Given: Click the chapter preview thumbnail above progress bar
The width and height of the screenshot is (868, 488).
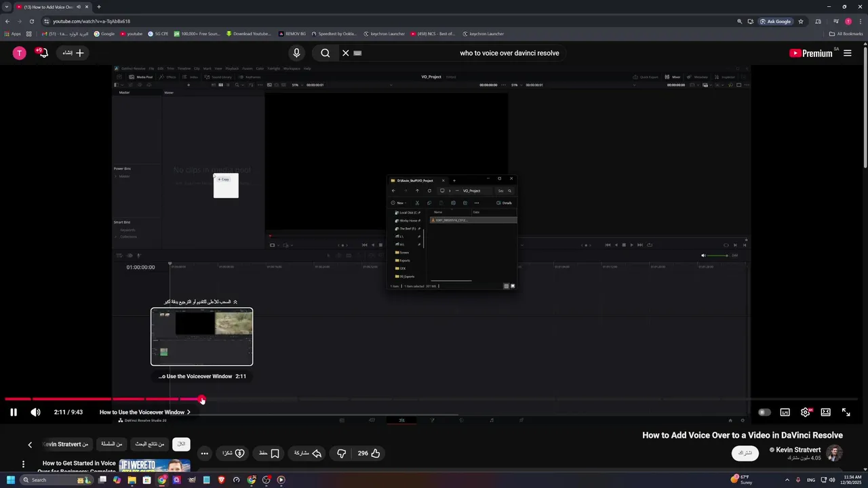Looking at the screenshot, I should (202, 337).
